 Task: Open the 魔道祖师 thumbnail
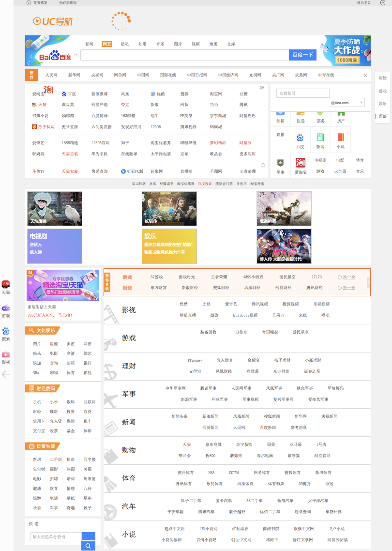pyautogui.click(x=284, y=208)
